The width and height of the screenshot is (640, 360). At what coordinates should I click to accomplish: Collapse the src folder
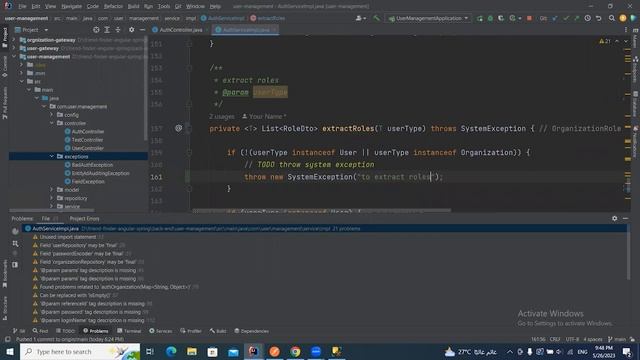[x=22, y=82]
